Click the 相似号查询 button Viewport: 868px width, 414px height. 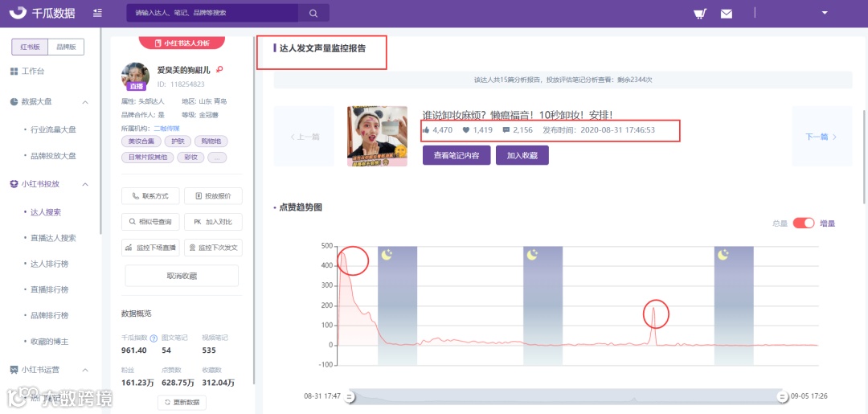point(150,222)
